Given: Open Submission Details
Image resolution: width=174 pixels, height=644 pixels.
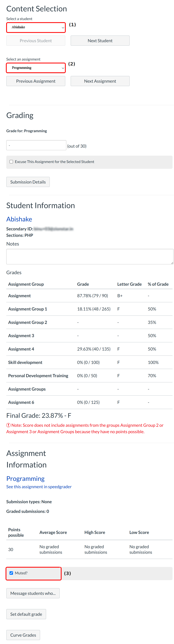Looking at the screenshot, I should (x=28, y=182).
